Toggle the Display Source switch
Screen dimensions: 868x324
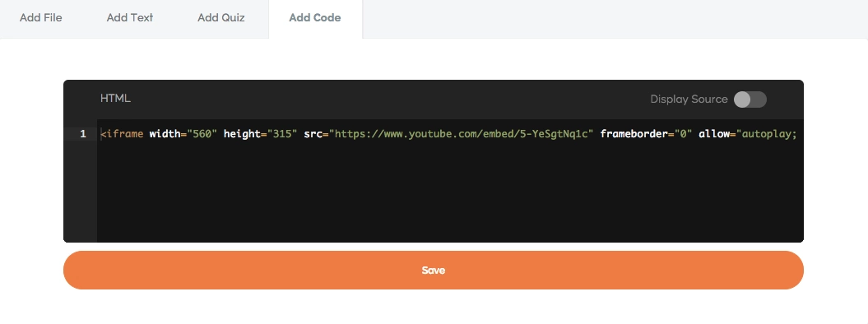click(750, 100)
